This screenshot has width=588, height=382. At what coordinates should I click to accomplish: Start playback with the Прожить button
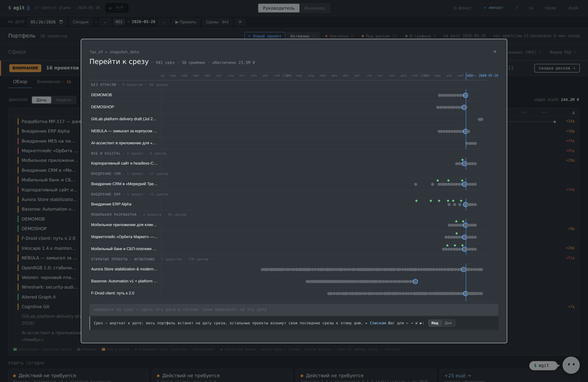(186, 22)
